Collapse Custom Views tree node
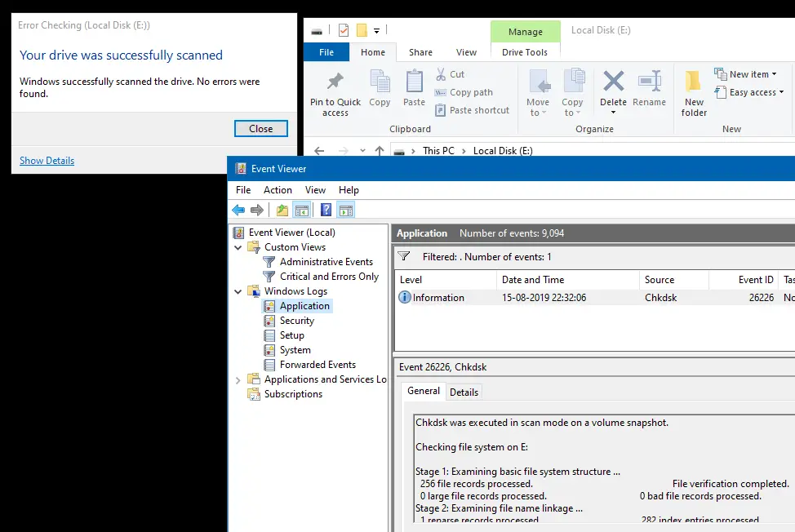Image resolution: width=795 pixels, height=532 pixels. click(x=238, y=247)
